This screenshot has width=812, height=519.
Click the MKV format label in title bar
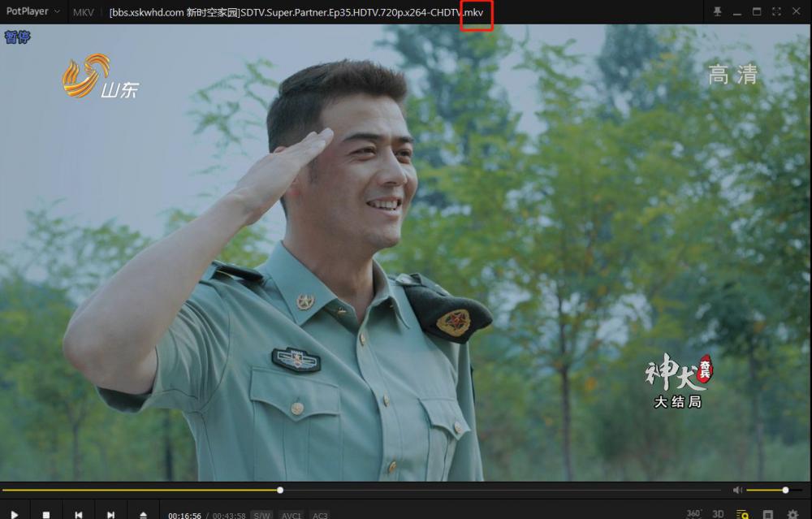click(x=84, y=12)
